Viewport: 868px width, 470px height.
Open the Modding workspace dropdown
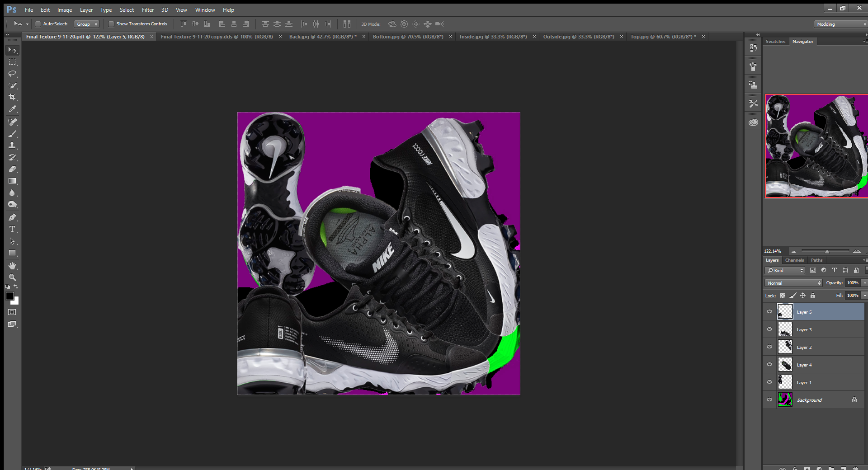tap(840, 24)
